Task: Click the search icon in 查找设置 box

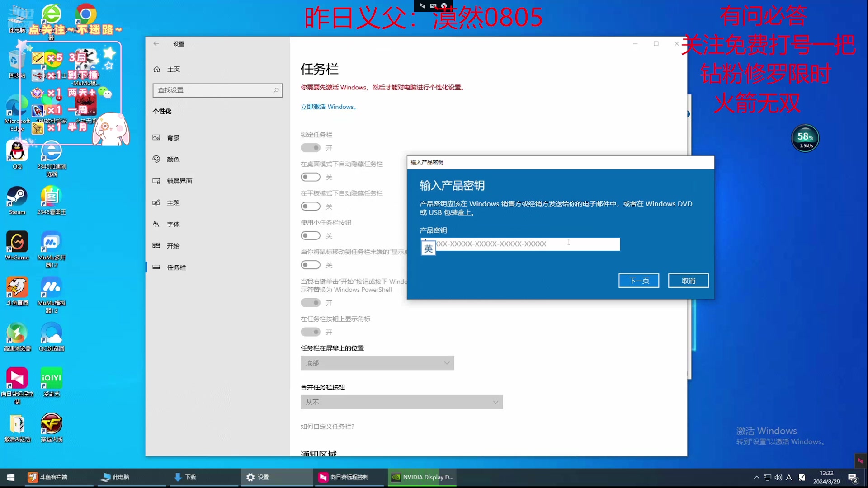Action: pyautogui.click(x=276, y=90)
